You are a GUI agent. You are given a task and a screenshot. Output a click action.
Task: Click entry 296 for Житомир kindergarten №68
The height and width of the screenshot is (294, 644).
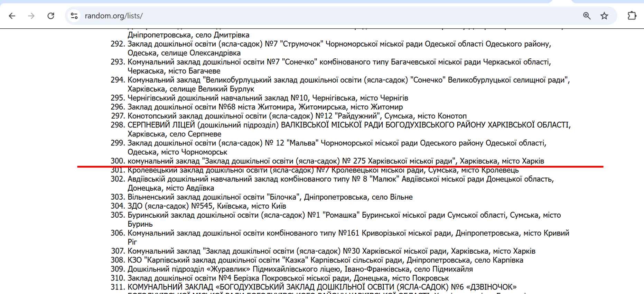[265, 107]
